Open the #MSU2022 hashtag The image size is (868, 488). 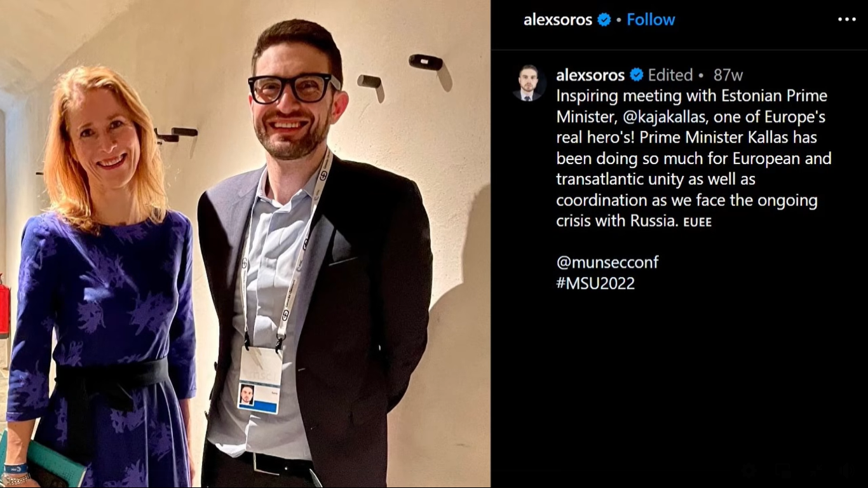point(595,283)
